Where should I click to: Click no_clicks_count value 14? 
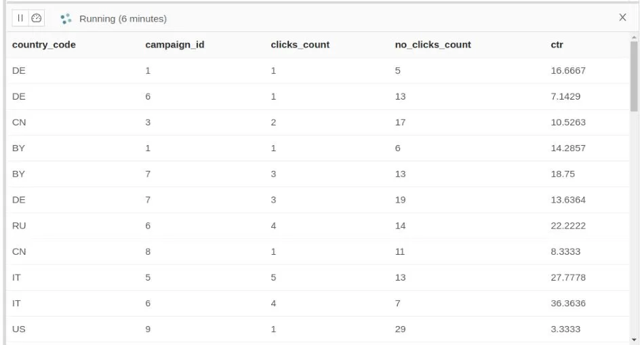(x=400, y=226)
